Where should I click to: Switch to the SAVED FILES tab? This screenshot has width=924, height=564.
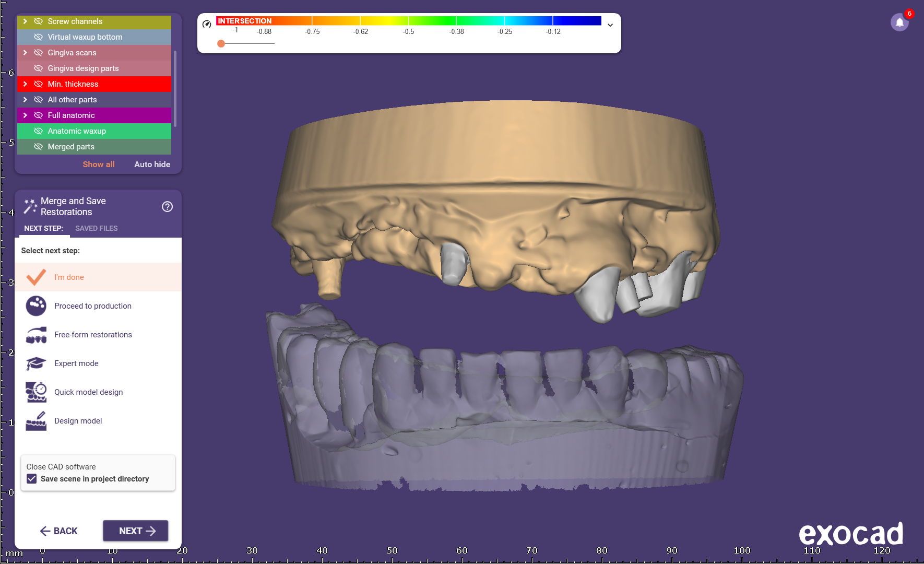click(96, 228)
